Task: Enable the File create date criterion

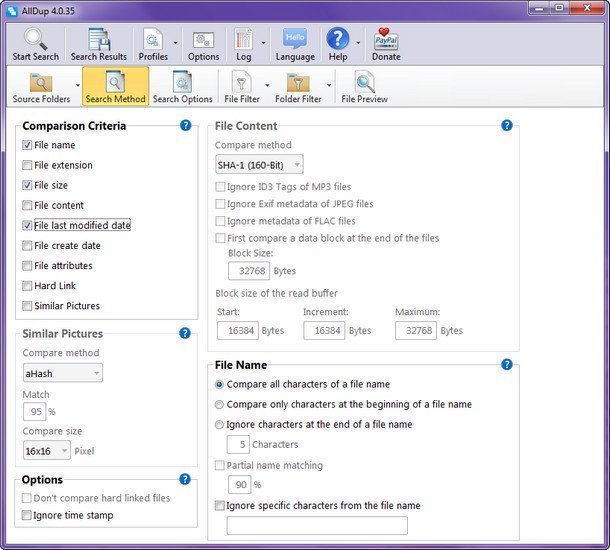Action: pyautogui.click(x=27, y=245)
